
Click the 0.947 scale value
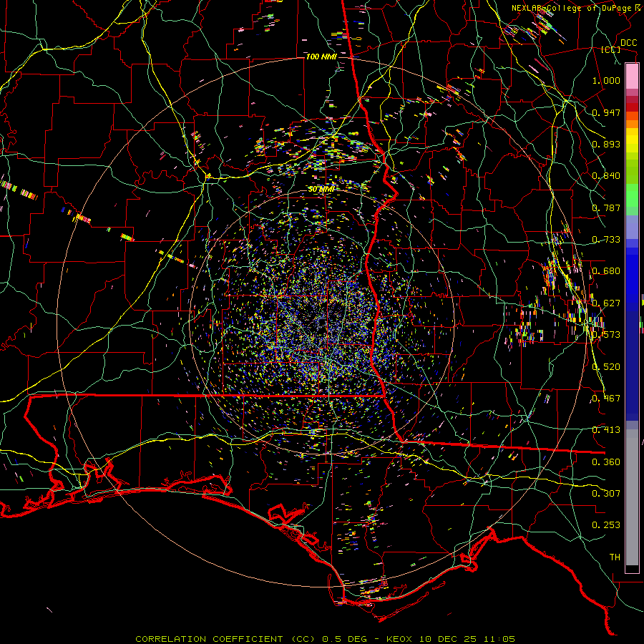606,112
